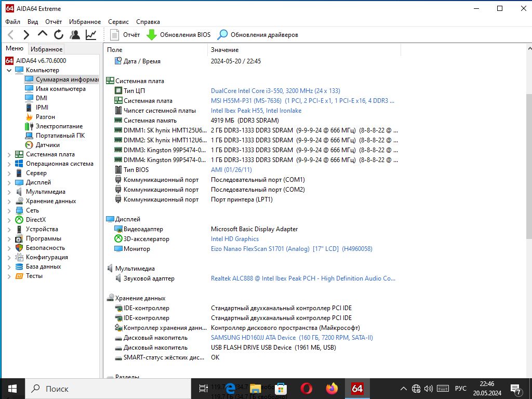Refresh the data with the circular arrow icon
Screen dimensions: 532x399
click(59, 35)
